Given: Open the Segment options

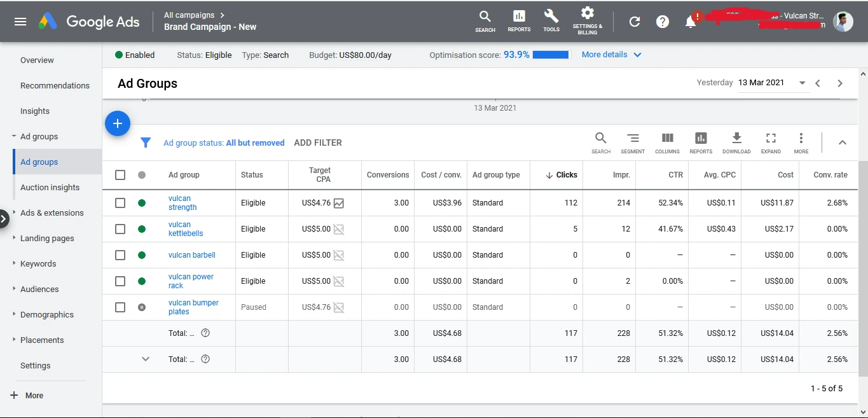Looking at the screenshot, I should [x=633, y=143].
